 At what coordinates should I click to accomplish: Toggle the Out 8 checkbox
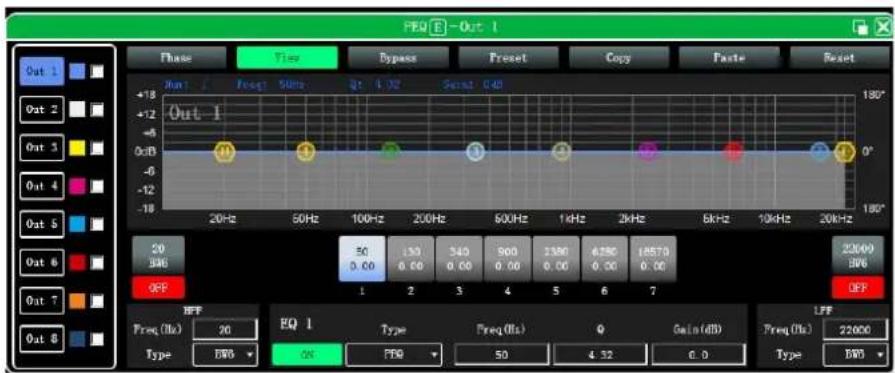click(98, 339)
